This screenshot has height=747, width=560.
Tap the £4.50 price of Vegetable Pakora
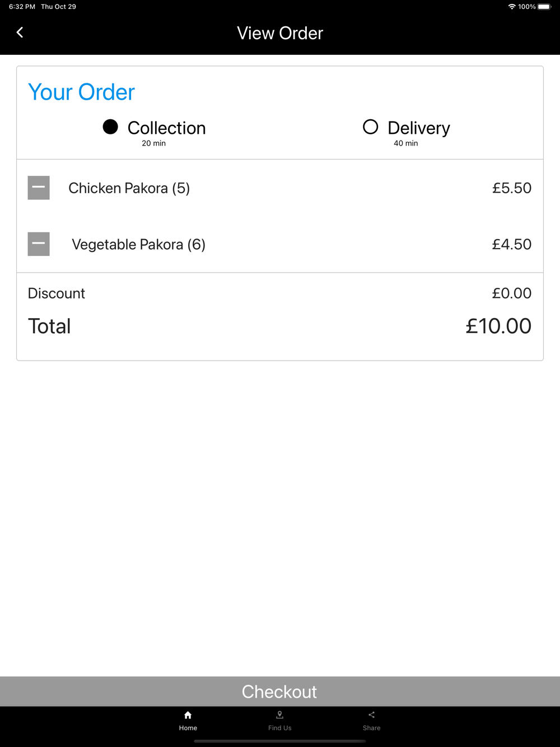tap(511, 245)
